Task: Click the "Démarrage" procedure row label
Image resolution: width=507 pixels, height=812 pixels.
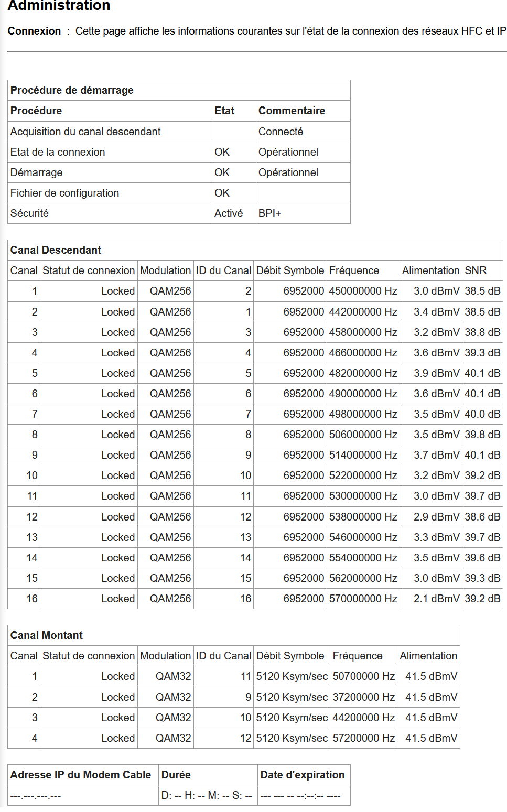Action: click(37, 172)
